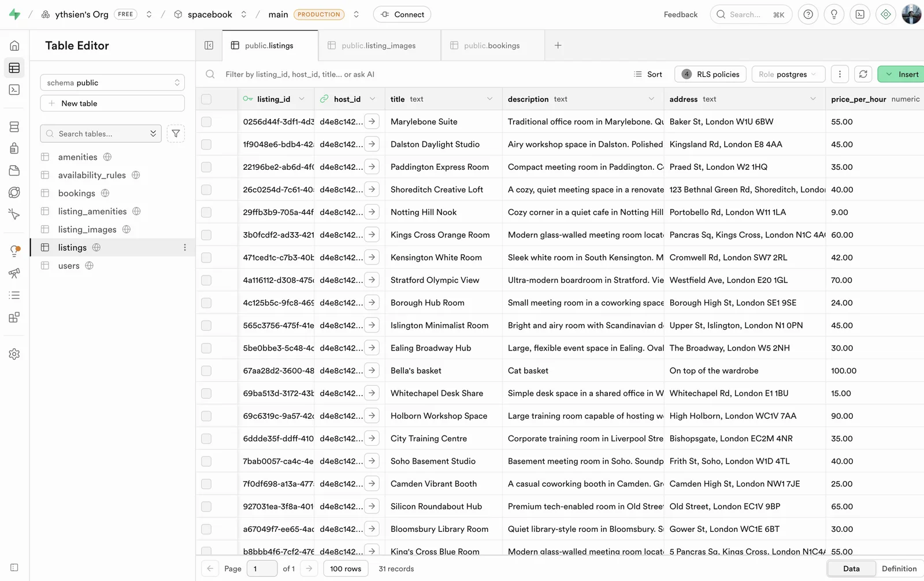Check the Dalston Daylight Studio row
Screen dimensions: 924x581
[206, 144]
